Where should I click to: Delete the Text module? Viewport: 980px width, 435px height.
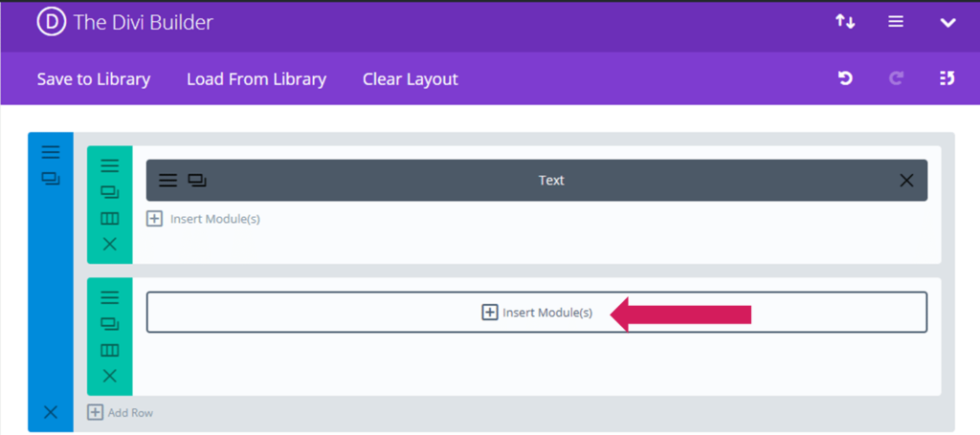click(x=906, y=181)
